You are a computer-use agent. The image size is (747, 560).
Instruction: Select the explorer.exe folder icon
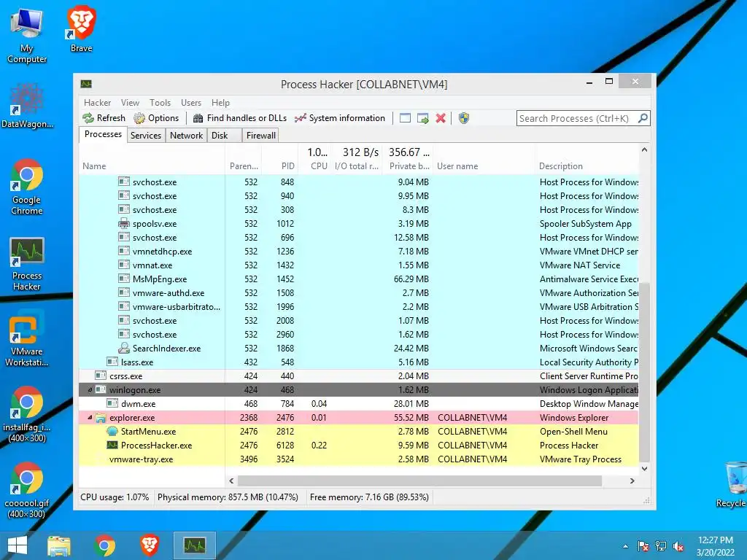click(x=101, y=418)
